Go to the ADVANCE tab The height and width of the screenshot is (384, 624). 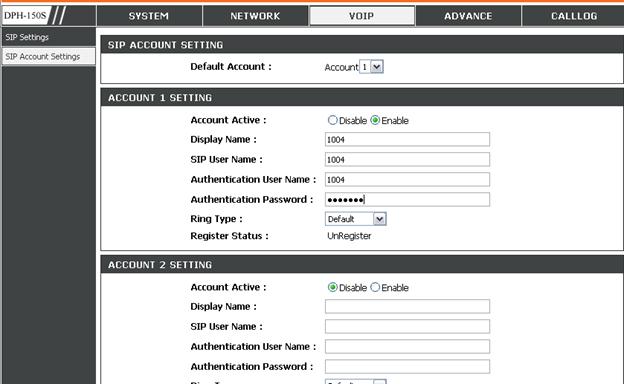468,16
